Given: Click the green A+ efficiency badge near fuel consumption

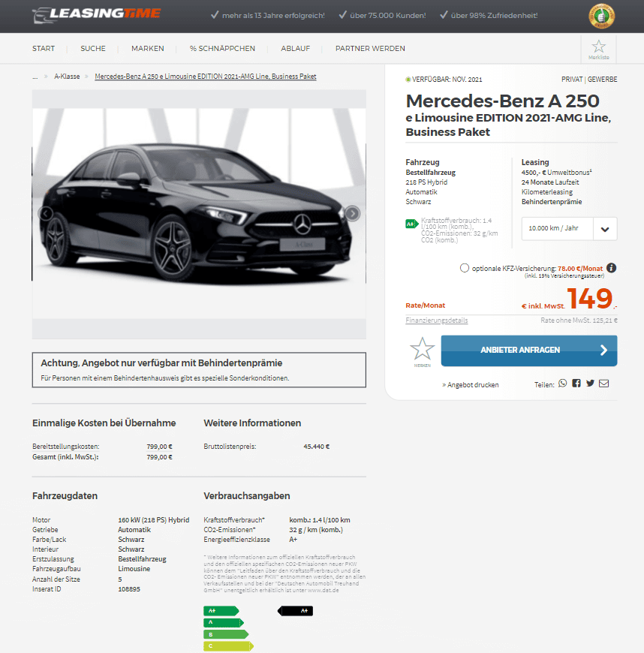Looking at the screenshot, I should click(411, 224).
